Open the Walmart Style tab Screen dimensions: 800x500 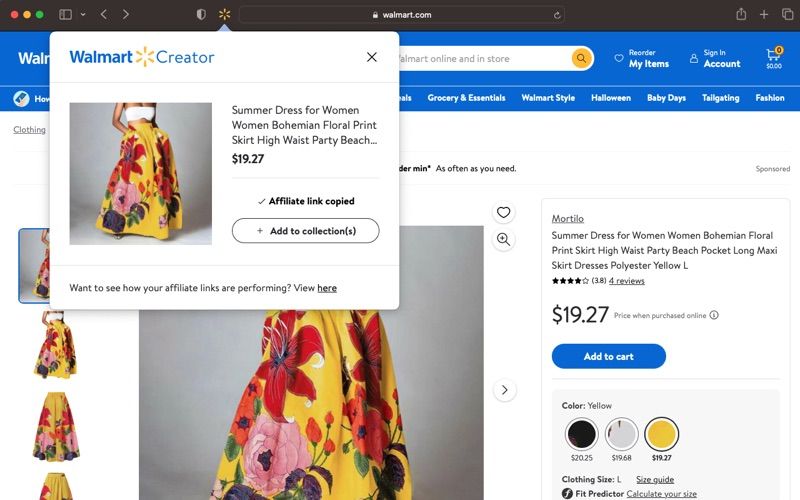coord(548,98)
